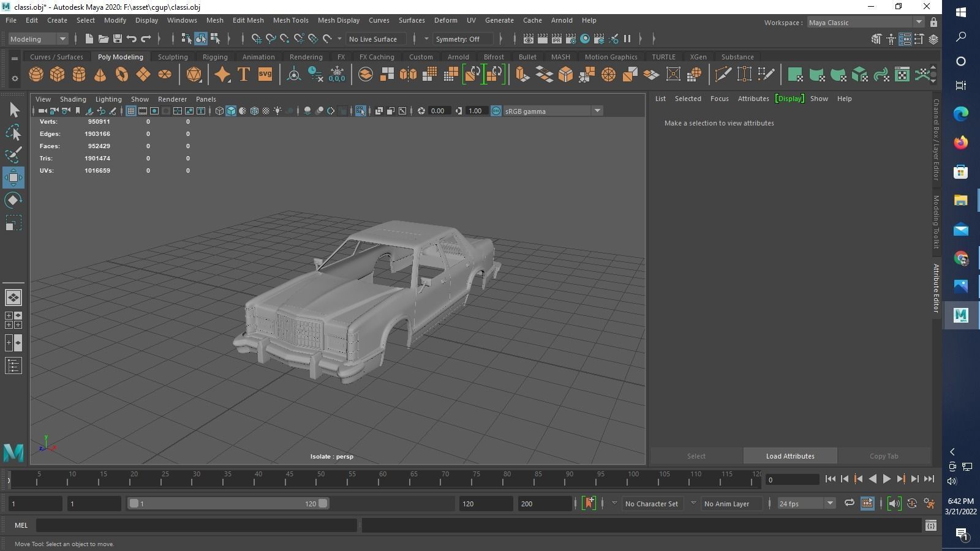Click the Save scene icon

(x=118, y=39)
